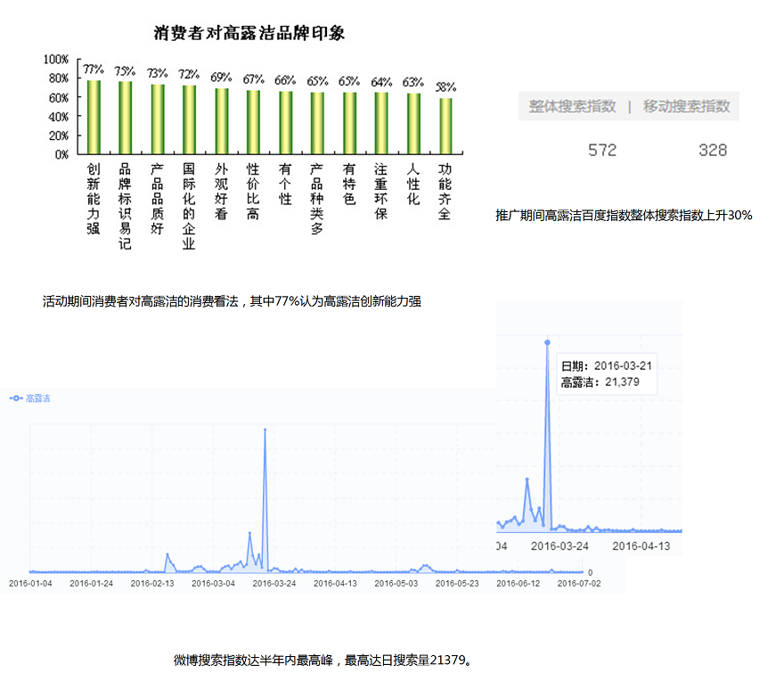
Task: Click the 65% bar for 有特色
Action: tap(349, 123)
